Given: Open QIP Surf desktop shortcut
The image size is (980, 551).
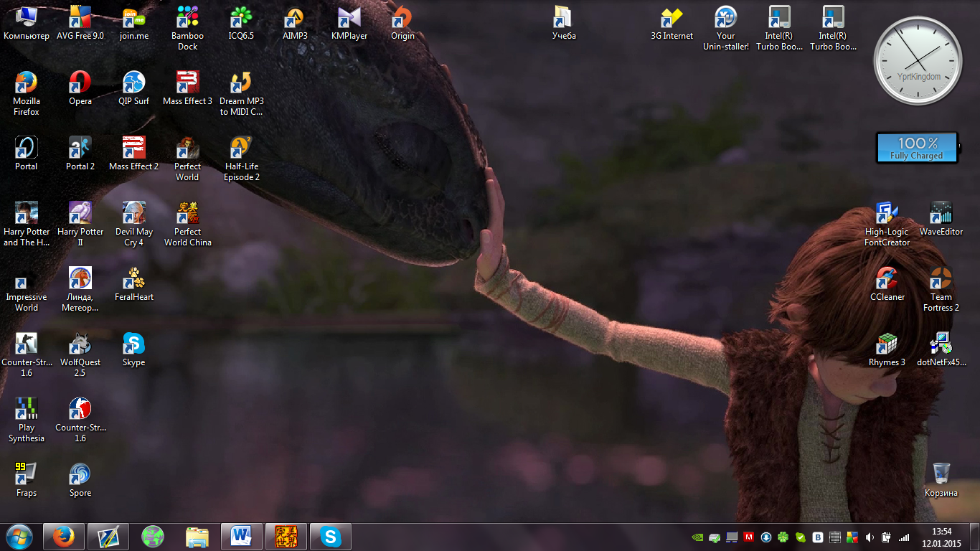Looking at the screenshot, I should click(134, 88).
